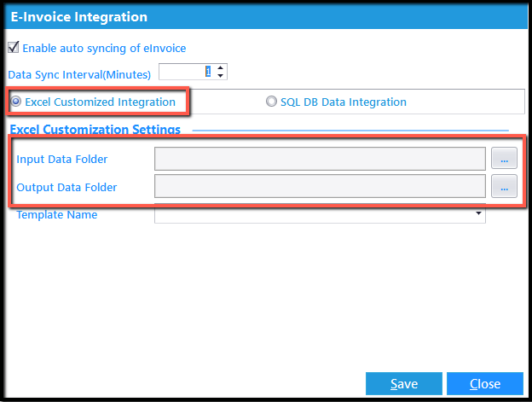Decrease the Data Sync Interval with down arrow

coord(221,75)
